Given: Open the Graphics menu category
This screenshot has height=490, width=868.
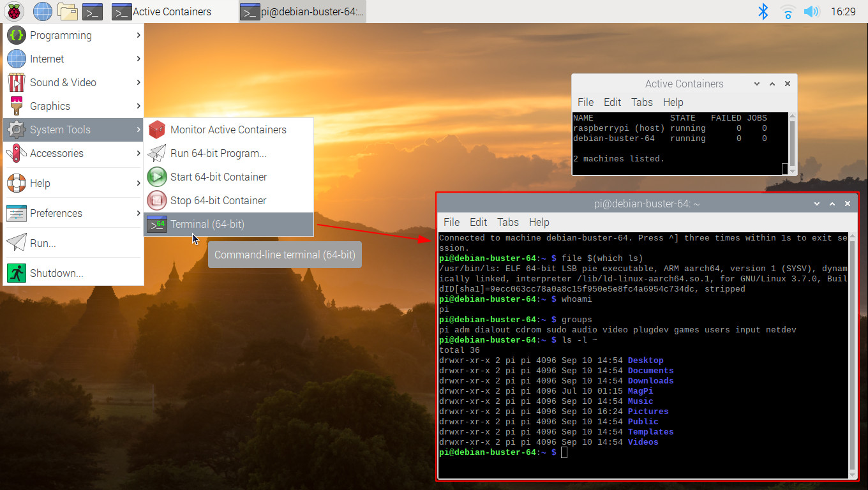Looking at the screenshot, I should tap(73, 106).
